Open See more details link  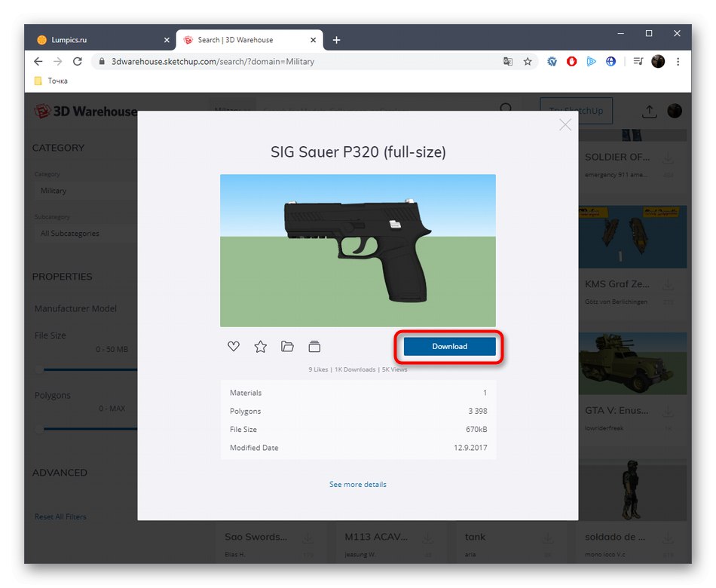357,484
